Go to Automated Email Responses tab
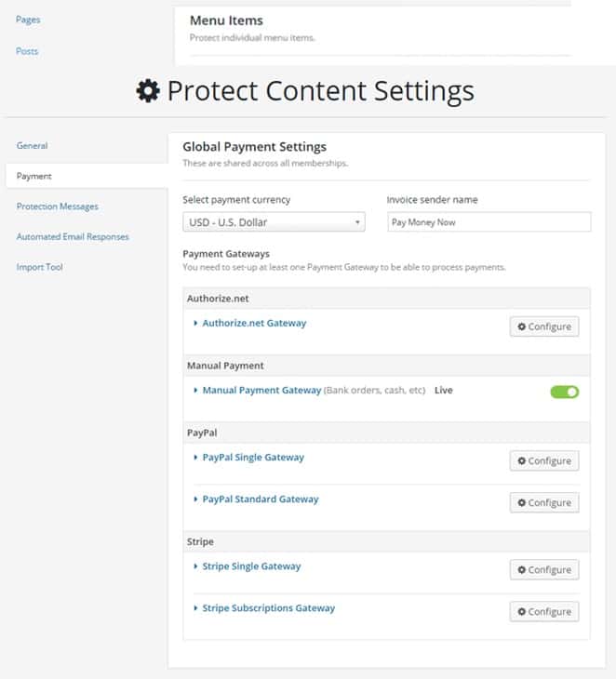The width and height of the screenshot is (616, 679). pos(73,236)
